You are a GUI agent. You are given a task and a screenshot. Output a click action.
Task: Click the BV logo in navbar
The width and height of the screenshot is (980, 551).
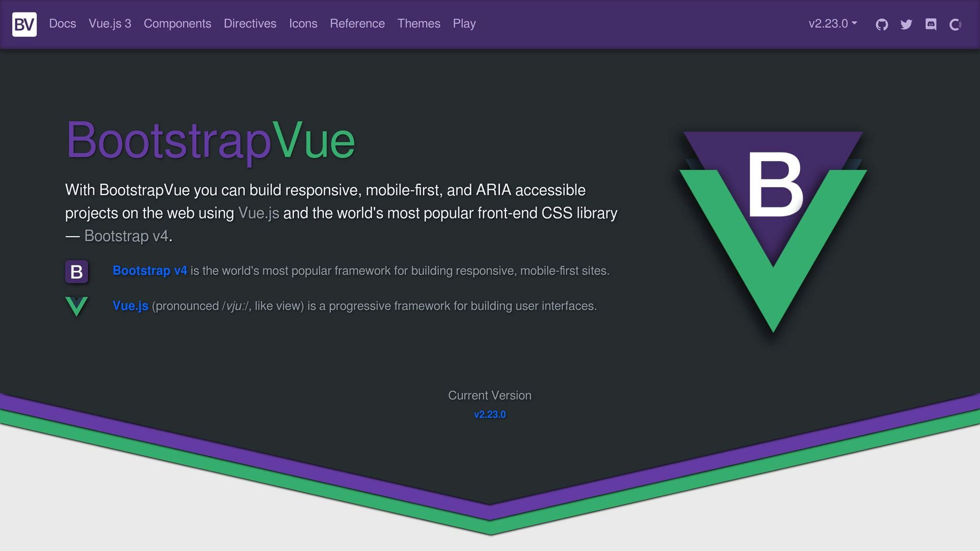[x=24, y=24]
